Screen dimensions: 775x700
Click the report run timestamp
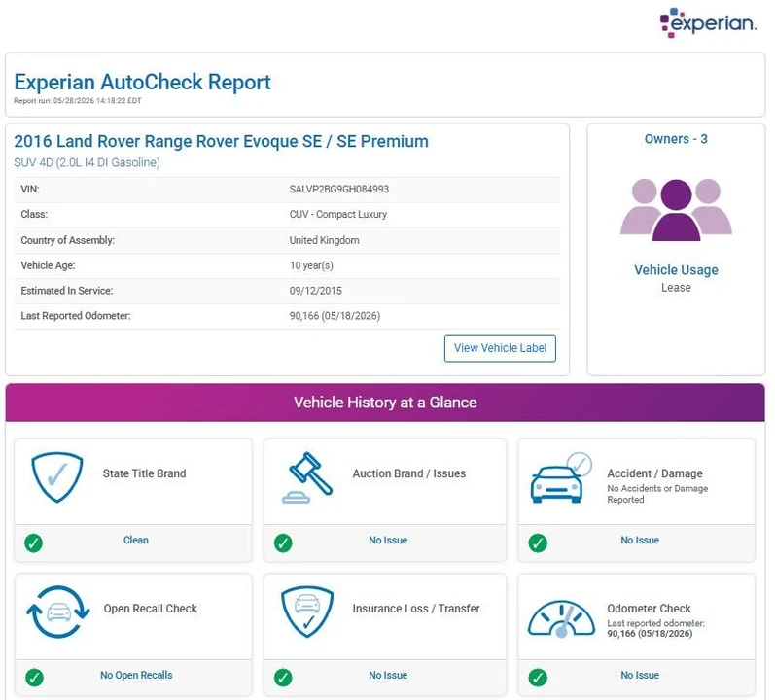[78, 101]
